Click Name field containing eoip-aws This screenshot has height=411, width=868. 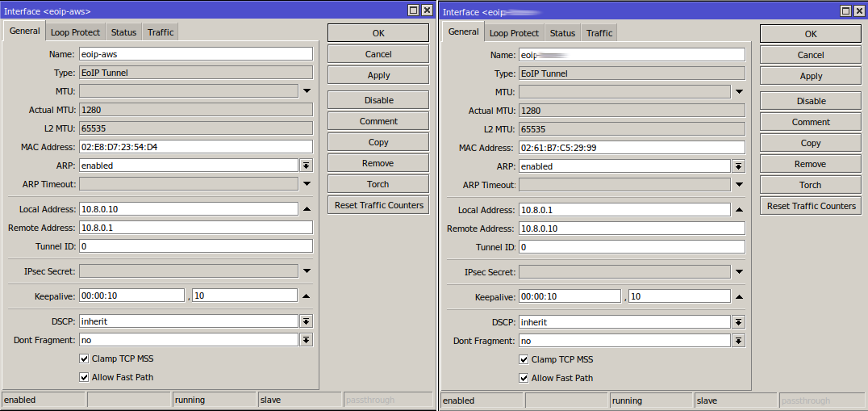[x=196, y=54]
